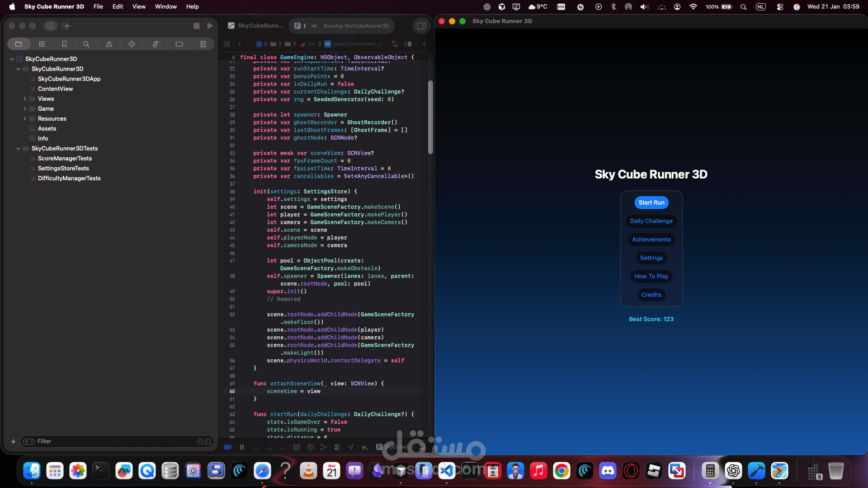Click Simulate Location arrow in debug bar
The image size is (868, 488).
click(x=351, y=447)
